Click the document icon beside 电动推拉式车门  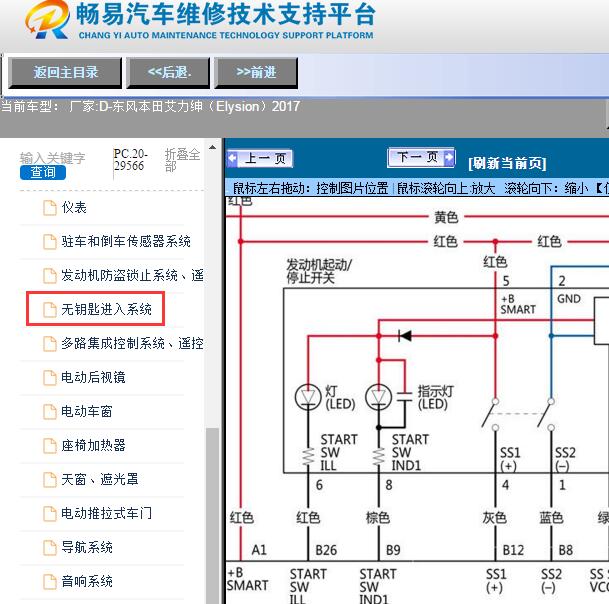point(50,513)
